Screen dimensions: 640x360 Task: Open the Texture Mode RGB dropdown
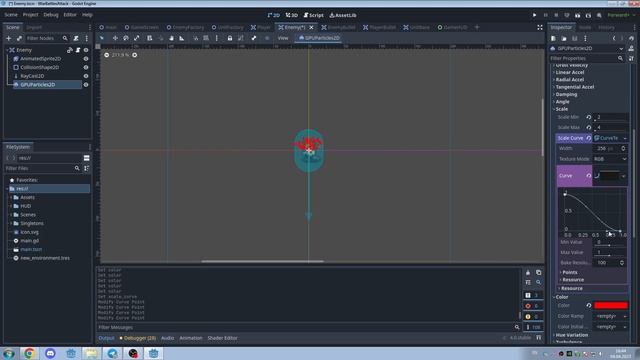tap(610, 159)
